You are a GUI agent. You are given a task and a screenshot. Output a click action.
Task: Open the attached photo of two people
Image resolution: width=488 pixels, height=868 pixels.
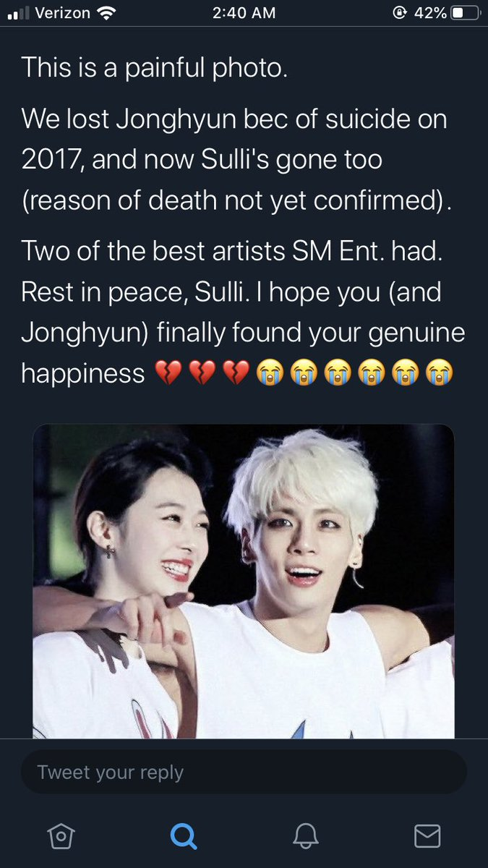pyautogui.click(x=244, y=581)
